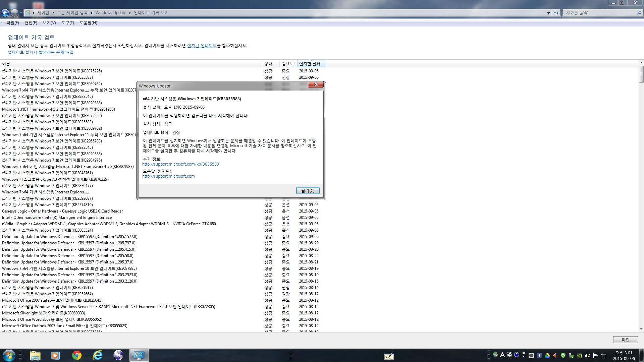The image size is (644, 362).
Task: Click the language bar help question icon
Action: [x=517, y=355]
